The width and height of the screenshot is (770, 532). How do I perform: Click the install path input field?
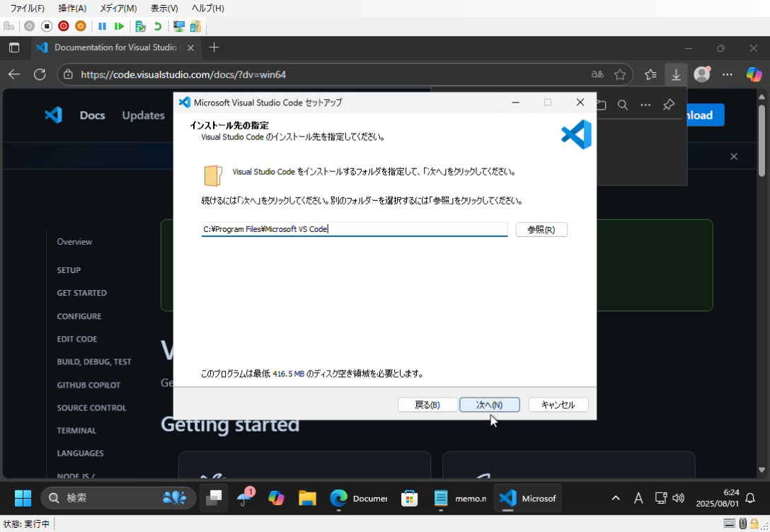pos(354,229)
